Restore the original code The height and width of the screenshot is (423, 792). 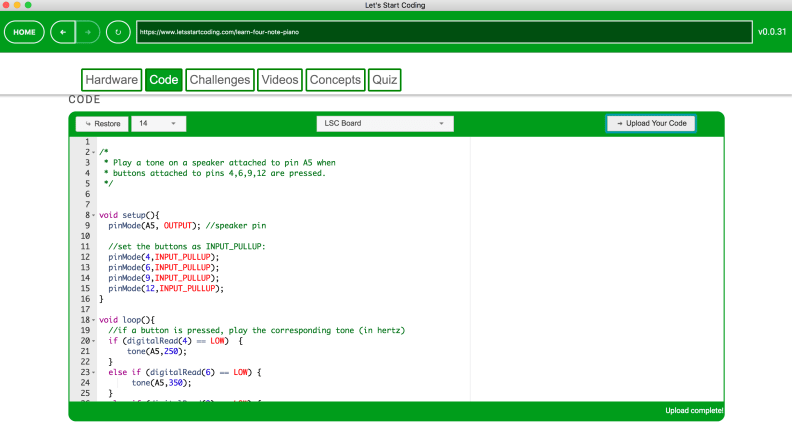pyautogui.click(x=102, y=123)
